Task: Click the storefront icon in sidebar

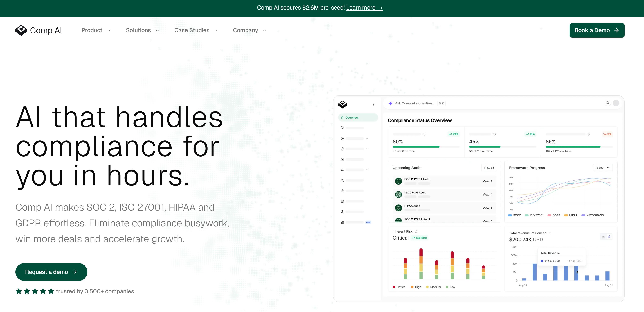Action: (342, 201)
